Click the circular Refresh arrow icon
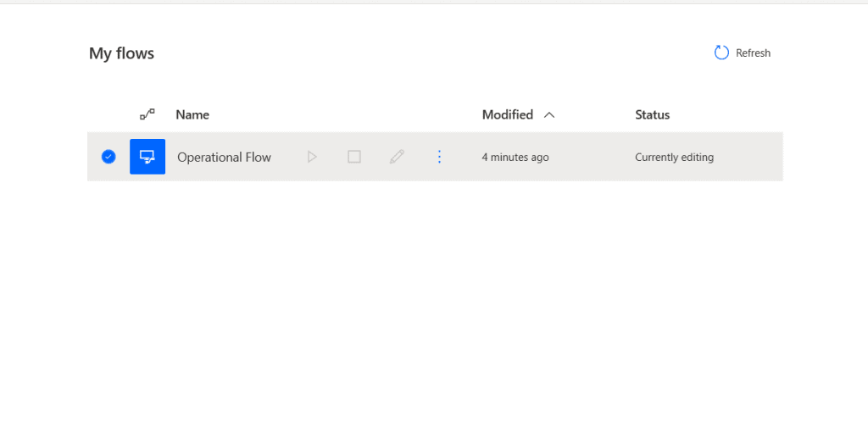This screenshot has width=868, height=421. point(721,53)
